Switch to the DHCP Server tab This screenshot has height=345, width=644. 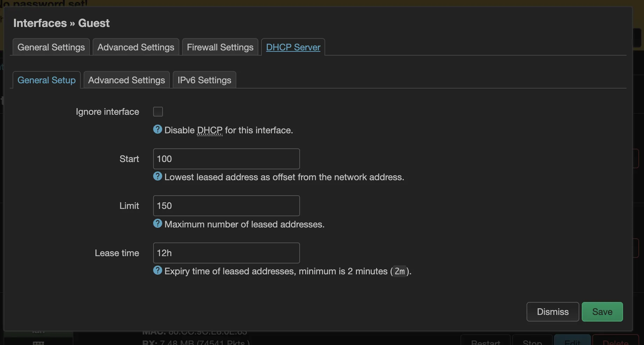coord(293,47)
